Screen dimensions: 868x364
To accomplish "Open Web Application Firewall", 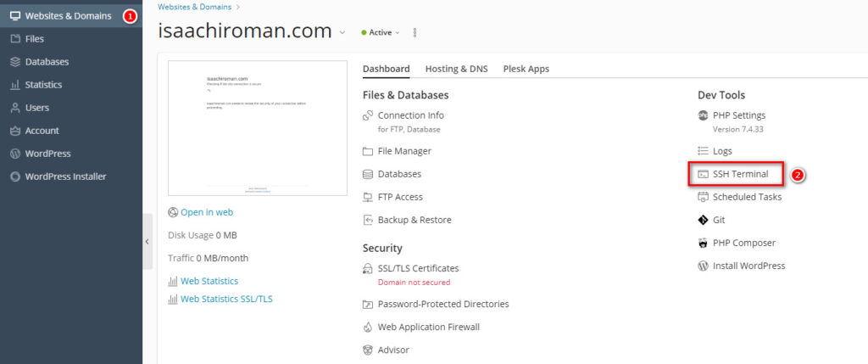I will 429,327.
